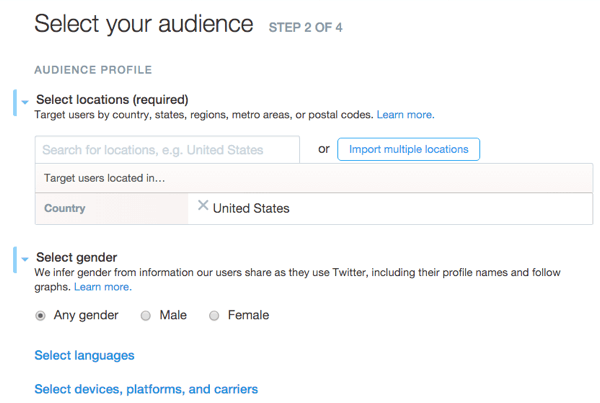This screenshot has width=600, height=403.
Task: Click the STEP 2 OF 4 indicator
Action: pyautogui.click(x=305, y=28)
